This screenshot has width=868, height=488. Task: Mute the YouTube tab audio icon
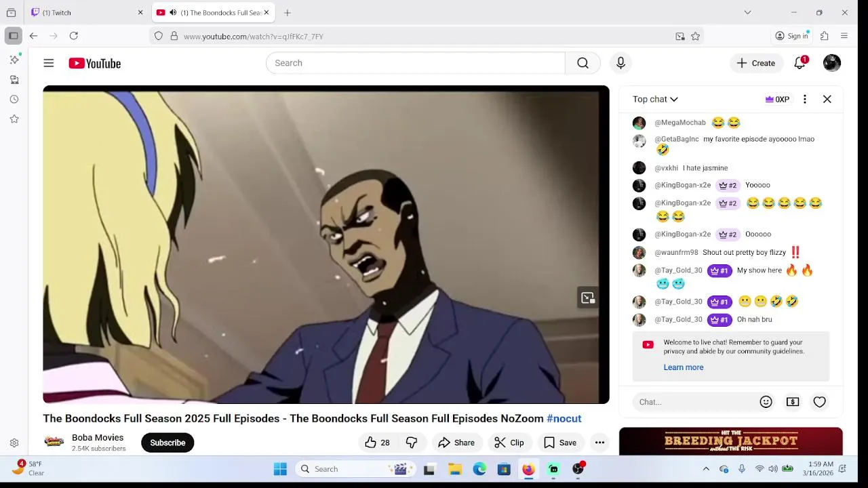click(173, 12)
